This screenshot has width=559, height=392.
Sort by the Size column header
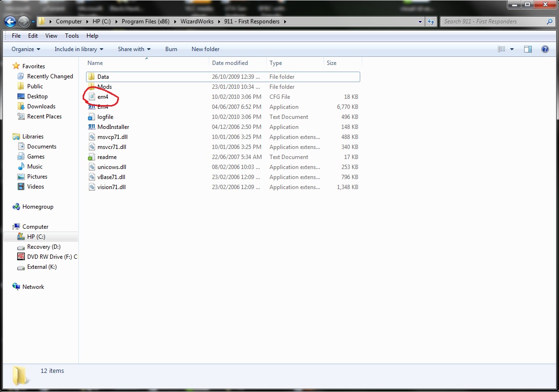click(343, 63)
